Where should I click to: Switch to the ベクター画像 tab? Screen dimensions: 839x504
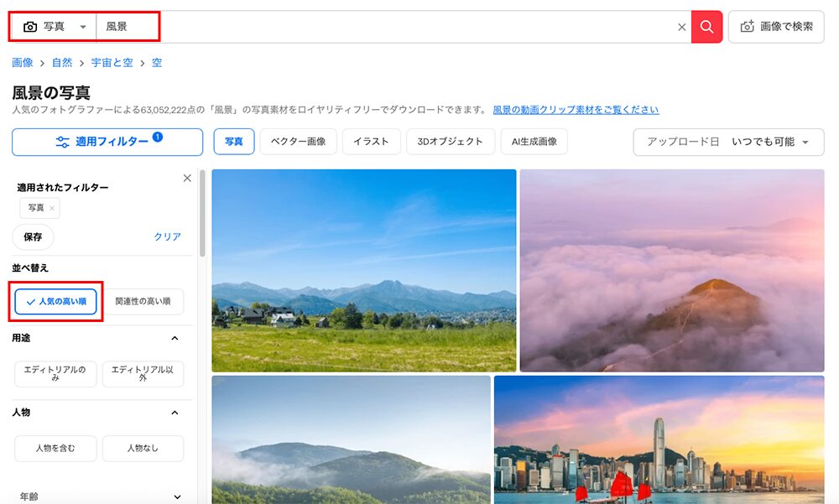(298, 142)
